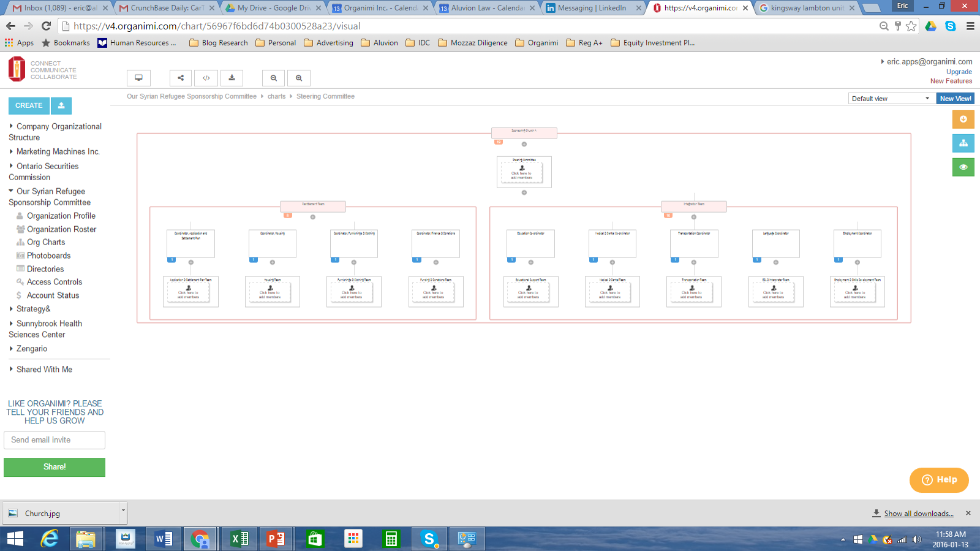Click the New View! button
The height and width of the screenshot is (551, 980).
point(955,99)
